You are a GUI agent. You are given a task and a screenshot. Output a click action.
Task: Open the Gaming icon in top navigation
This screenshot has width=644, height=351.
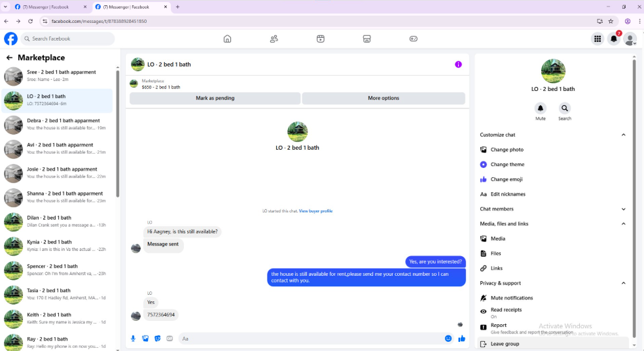[x=413, y=39]
